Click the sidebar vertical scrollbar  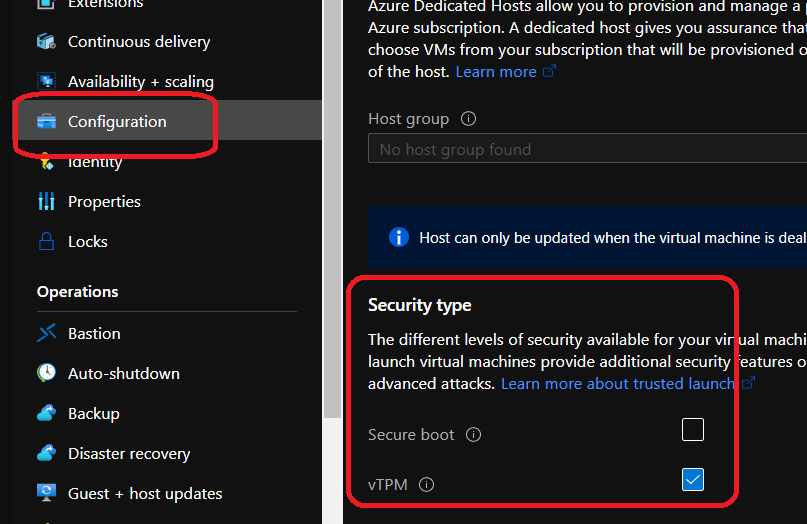click(332, 250)
